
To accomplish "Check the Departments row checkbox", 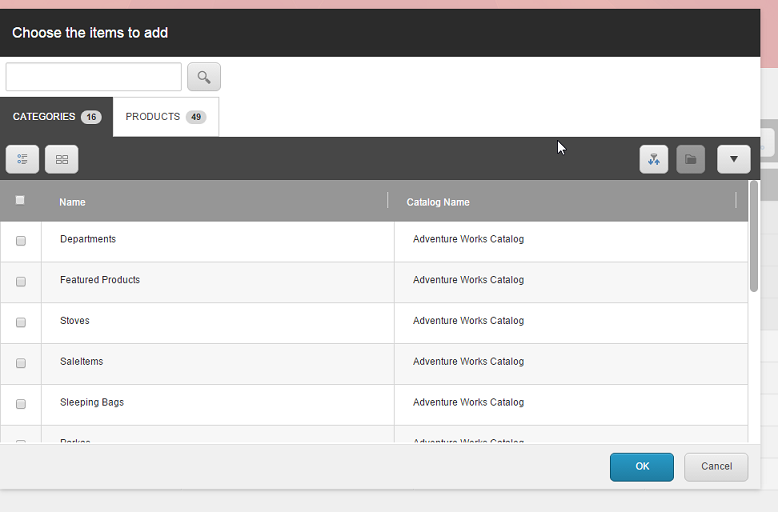I will [20, 241].
